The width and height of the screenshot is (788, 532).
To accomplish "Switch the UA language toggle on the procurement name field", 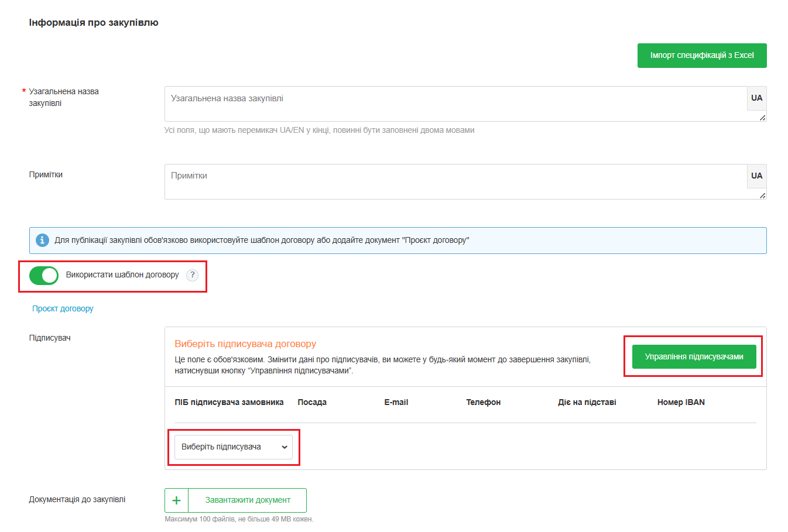I will point(756,98).
